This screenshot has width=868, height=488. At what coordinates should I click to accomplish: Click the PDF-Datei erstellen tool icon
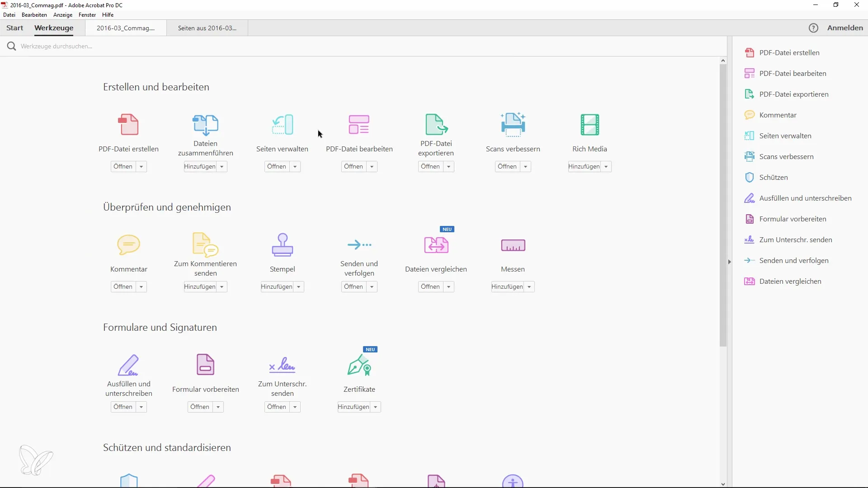(x=128, y=125)
